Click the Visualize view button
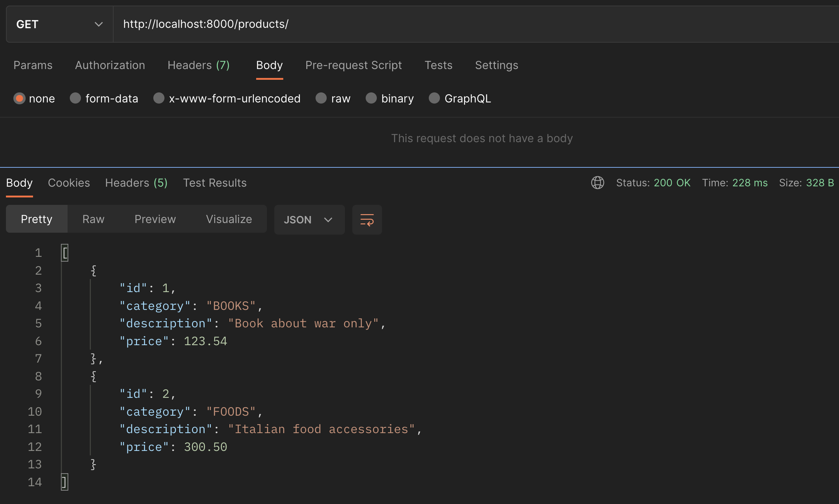Screen dimensions: 839x504 (x=229, y=219)
